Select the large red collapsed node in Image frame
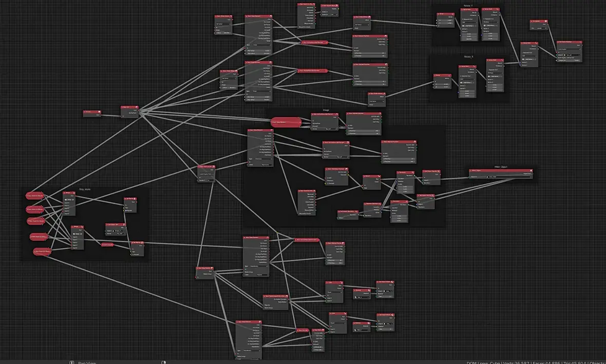This screenshot has width=606, height=364. coord(286,123)
